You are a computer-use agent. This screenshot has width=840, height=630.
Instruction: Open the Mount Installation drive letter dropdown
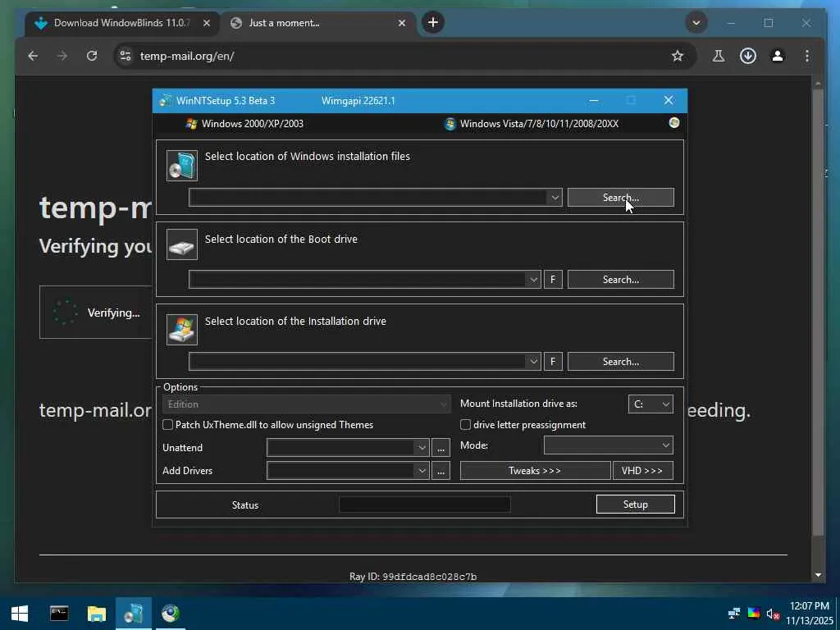651,404
